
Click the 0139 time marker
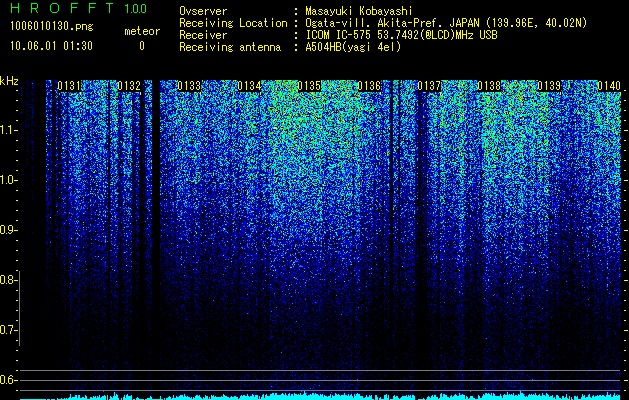(549, 86)
